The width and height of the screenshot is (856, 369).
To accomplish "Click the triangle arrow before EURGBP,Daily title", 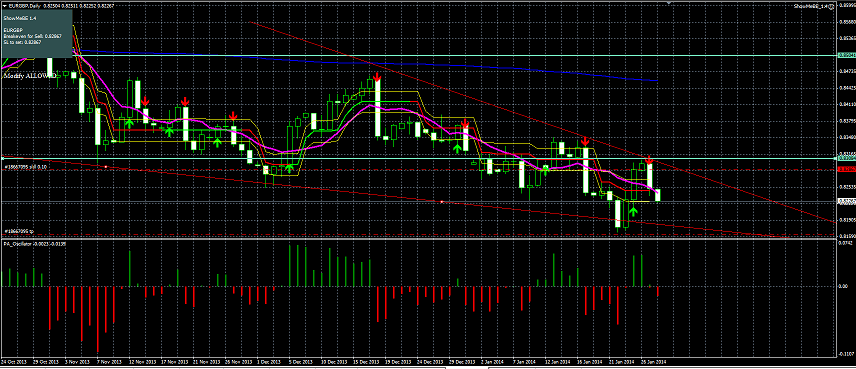I will click(x=4, y=5).
